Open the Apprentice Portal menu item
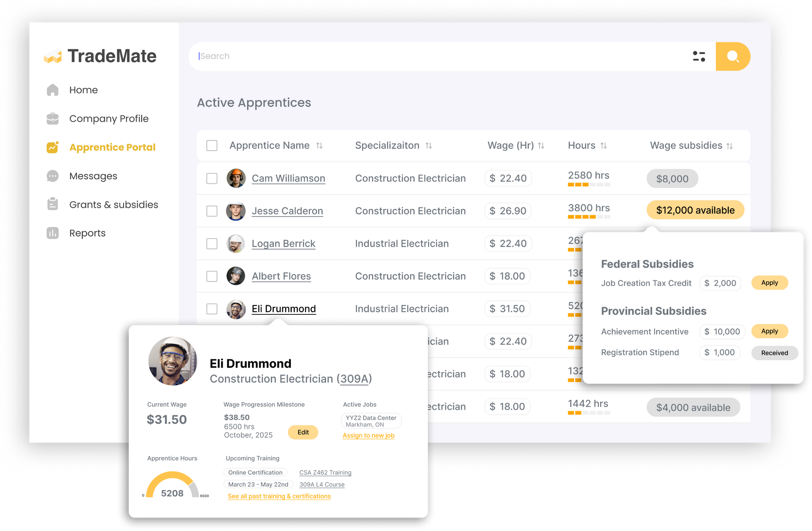 tap(112, 148)
